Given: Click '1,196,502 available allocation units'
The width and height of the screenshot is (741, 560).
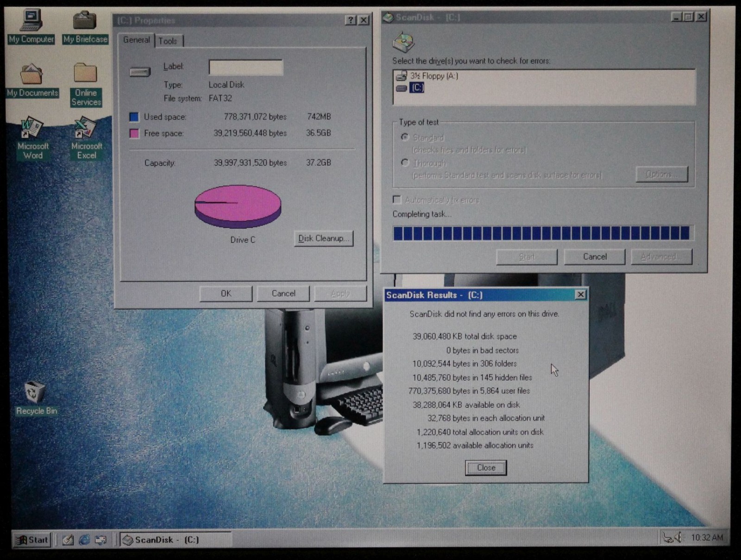Looking at the screenshot, I should pyautogui.click(x=475, y=445).
